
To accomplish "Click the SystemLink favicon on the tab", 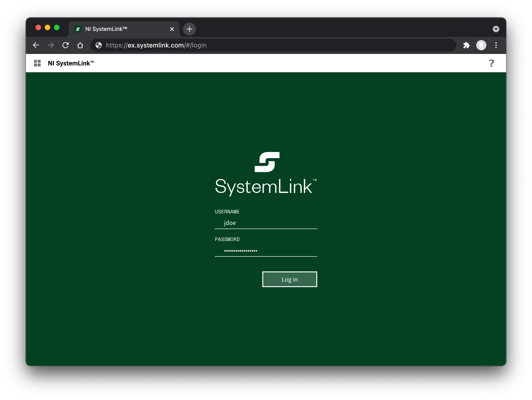I will point(78,29).
